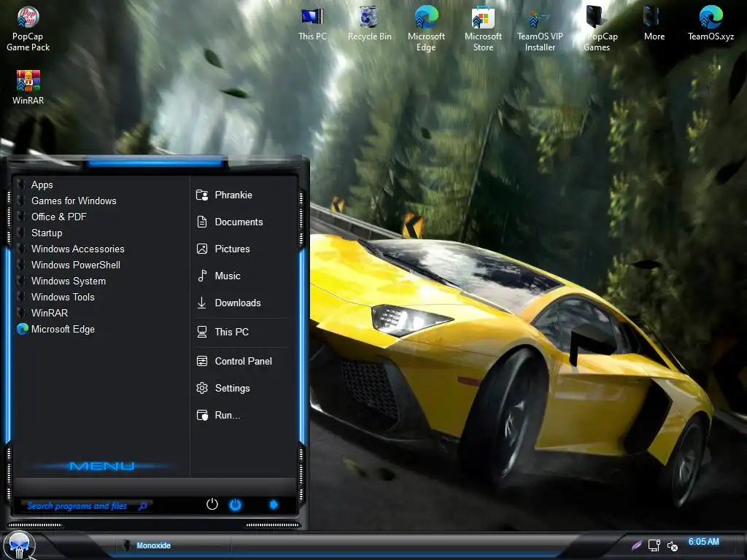Expand the Windows Accessories folder
747x560 pixels.
[71, 249]
